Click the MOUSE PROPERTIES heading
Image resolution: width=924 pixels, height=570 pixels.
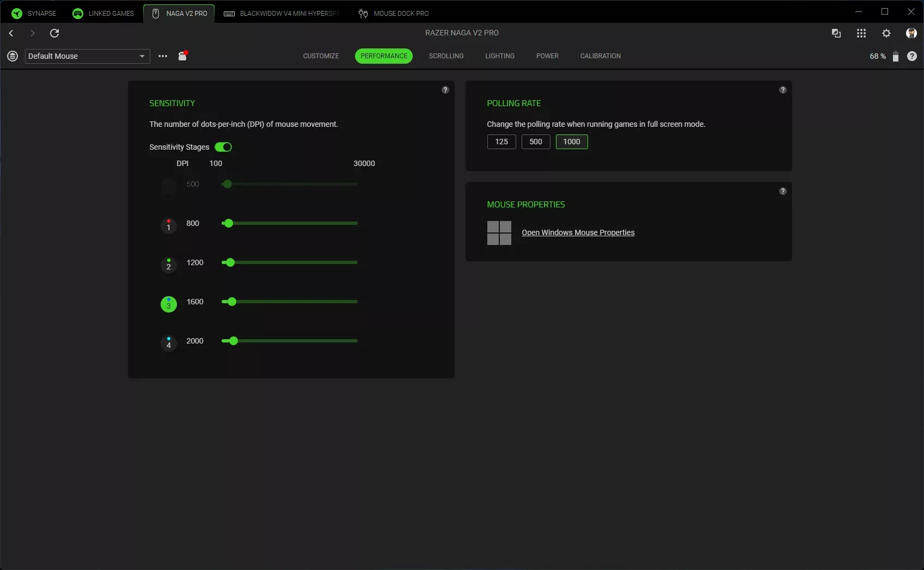pos(526,205)
